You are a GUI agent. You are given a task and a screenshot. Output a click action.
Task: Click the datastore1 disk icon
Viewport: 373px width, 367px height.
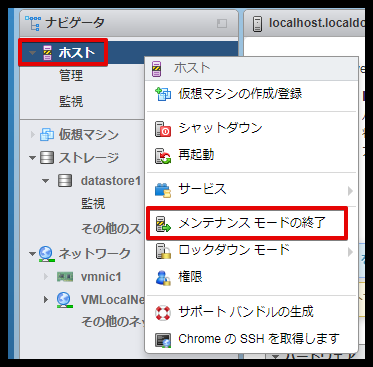point(65,181)
